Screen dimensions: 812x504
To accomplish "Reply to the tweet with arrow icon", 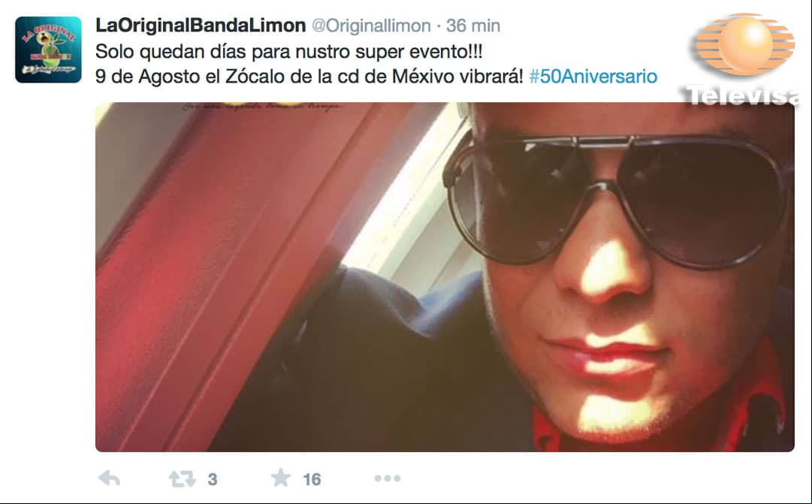I will 109,478.
